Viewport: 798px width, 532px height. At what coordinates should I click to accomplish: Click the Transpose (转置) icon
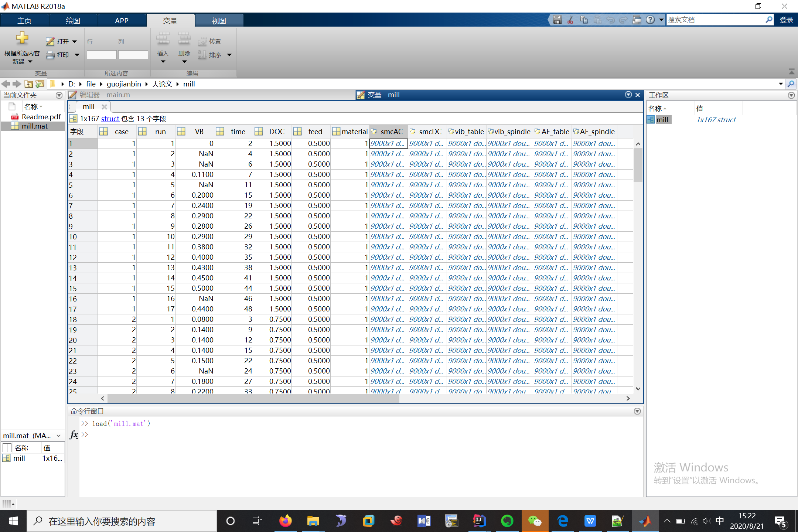pyautogui.click(x=202, y=42)
